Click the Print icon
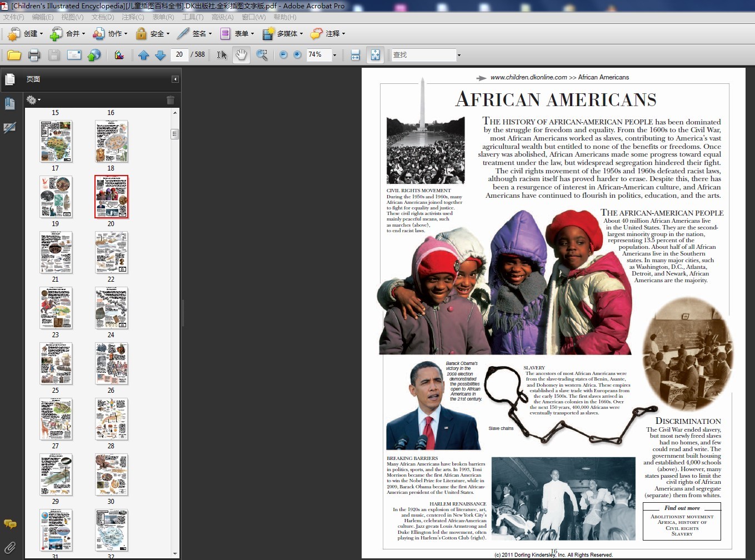This screenshot has height=560, width=755. coord(34,55)
